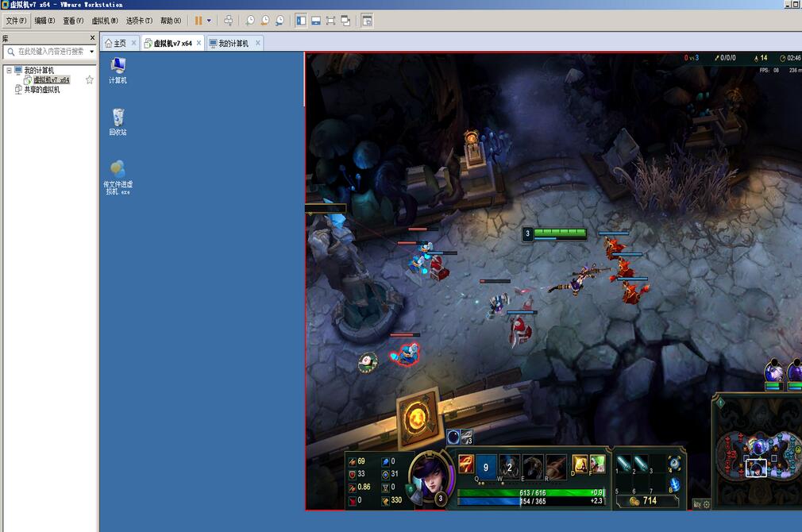Select 共享的虚拟机 in the library tree
Screen dimensions: 802x532
42,90
